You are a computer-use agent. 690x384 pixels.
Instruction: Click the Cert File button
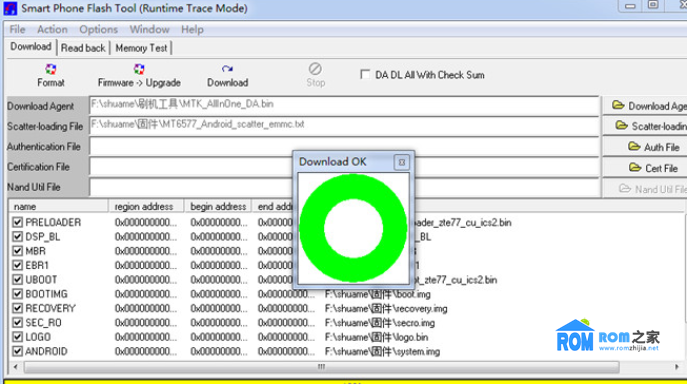[x=645, y=168]
